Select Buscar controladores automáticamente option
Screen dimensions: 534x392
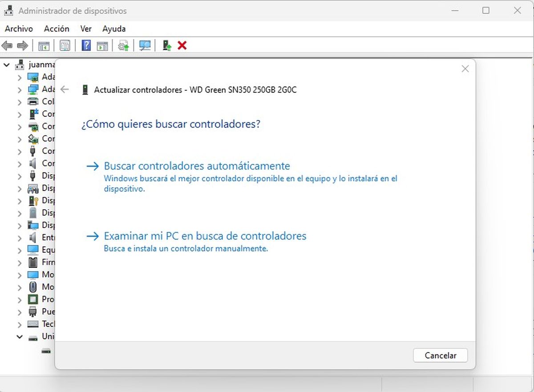(x=197, y=166)
